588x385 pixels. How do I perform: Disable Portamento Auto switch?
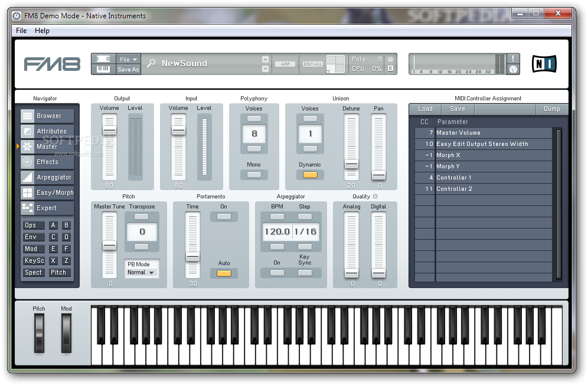(224, 273)
